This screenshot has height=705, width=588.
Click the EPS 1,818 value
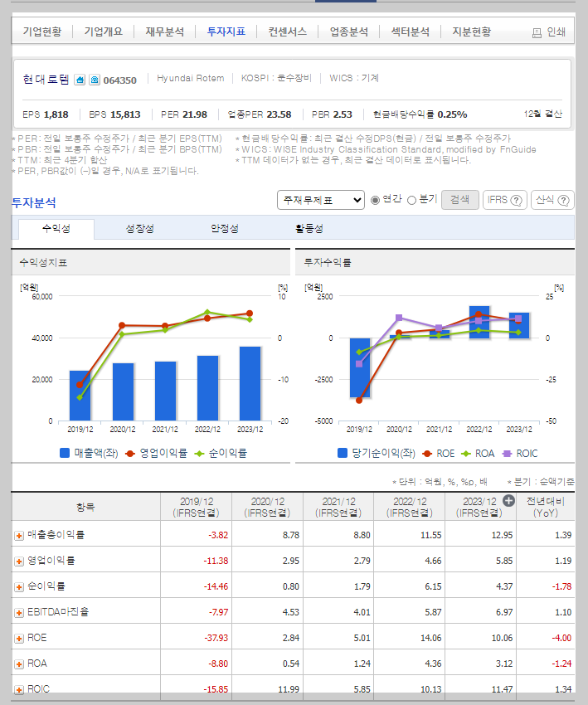(x=56, y=114)
